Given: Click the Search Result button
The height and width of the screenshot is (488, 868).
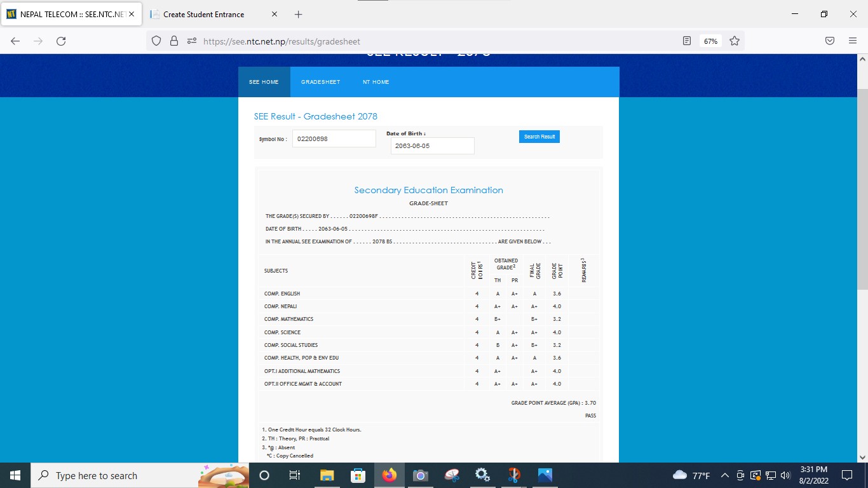Looking at the screenshot, I should tap(539, 137).
